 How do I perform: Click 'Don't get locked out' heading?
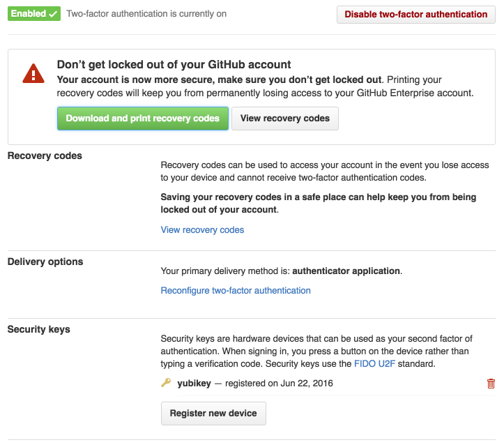pos(174,64)
